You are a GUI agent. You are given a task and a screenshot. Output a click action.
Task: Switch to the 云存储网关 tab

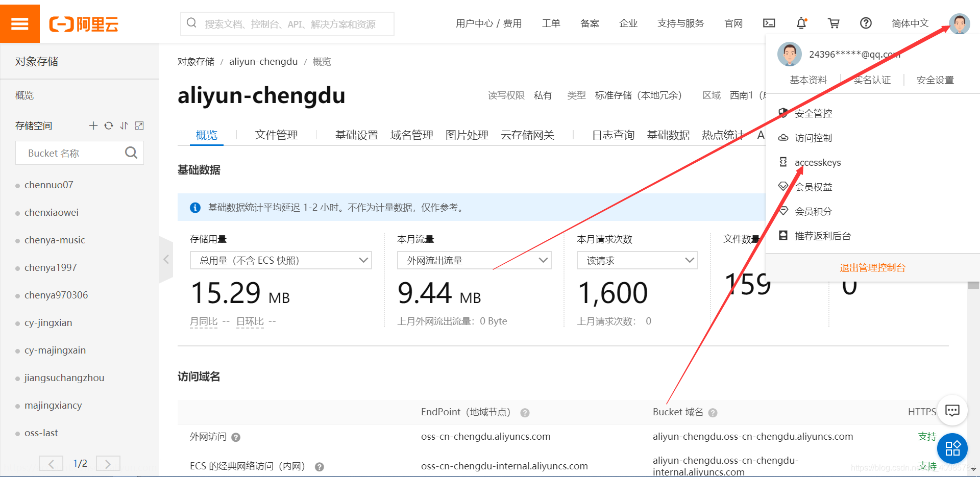pos(527,135)
